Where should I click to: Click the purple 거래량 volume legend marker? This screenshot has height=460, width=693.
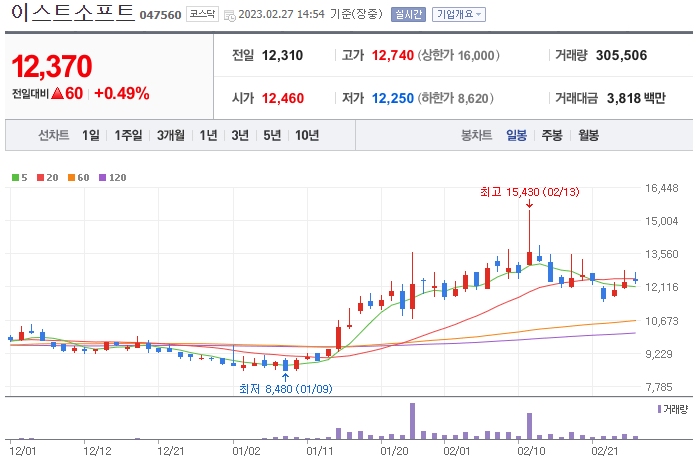(659, 409)
